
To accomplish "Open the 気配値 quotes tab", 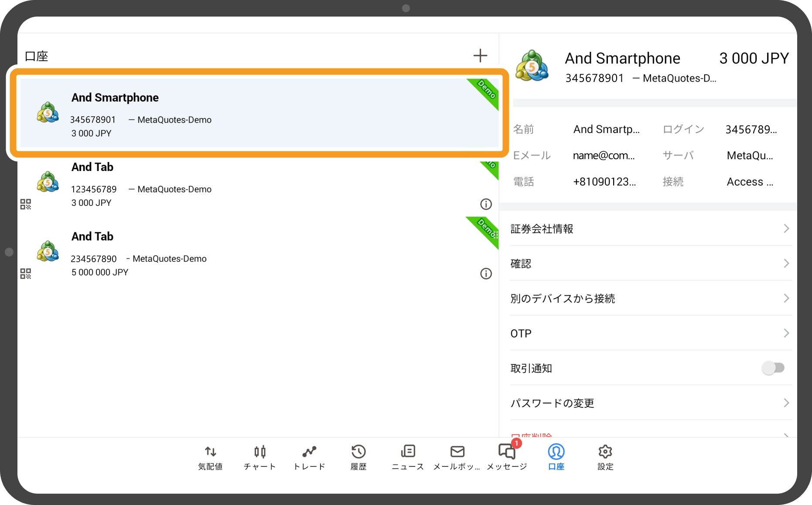I will point(210,457).
